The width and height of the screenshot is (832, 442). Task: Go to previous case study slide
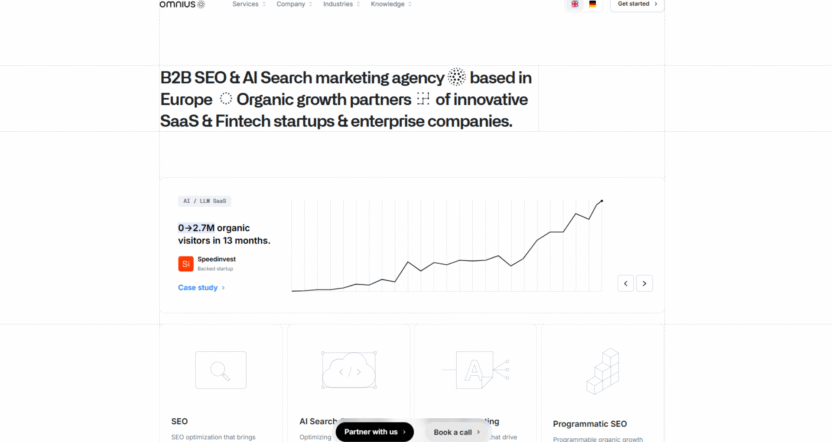coord(626,283)
